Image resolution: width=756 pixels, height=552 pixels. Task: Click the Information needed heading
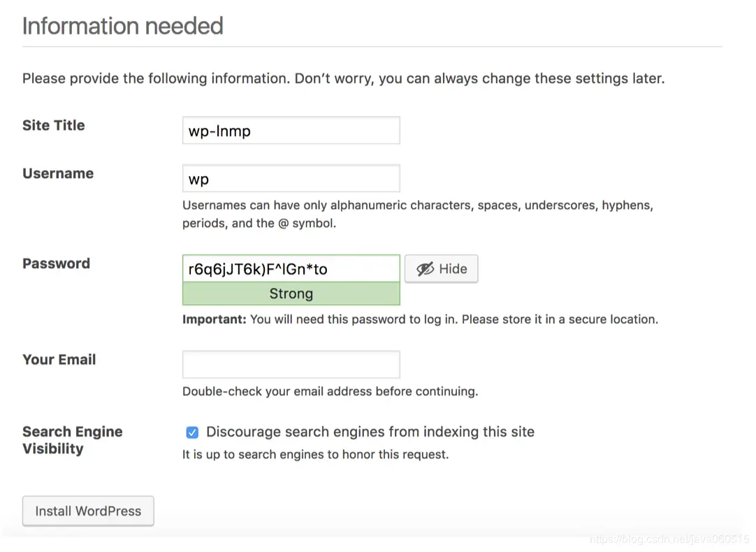coord(123,26)
